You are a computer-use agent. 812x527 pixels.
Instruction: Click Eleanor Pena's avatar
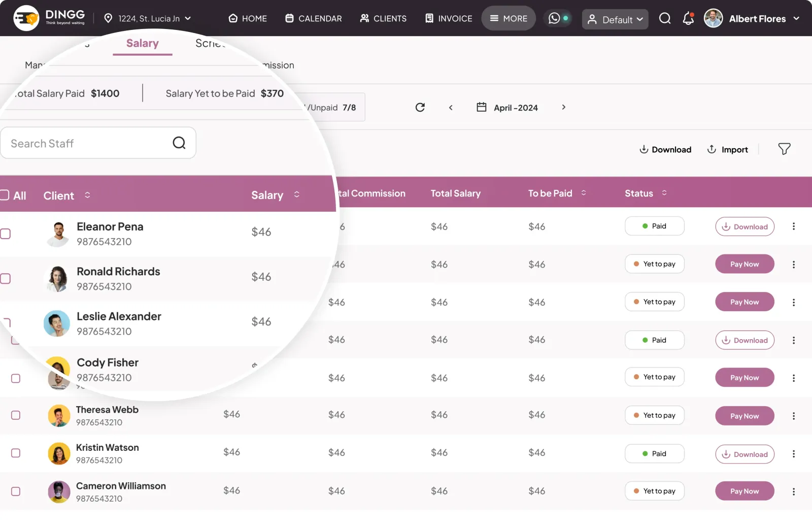point(58,234)
